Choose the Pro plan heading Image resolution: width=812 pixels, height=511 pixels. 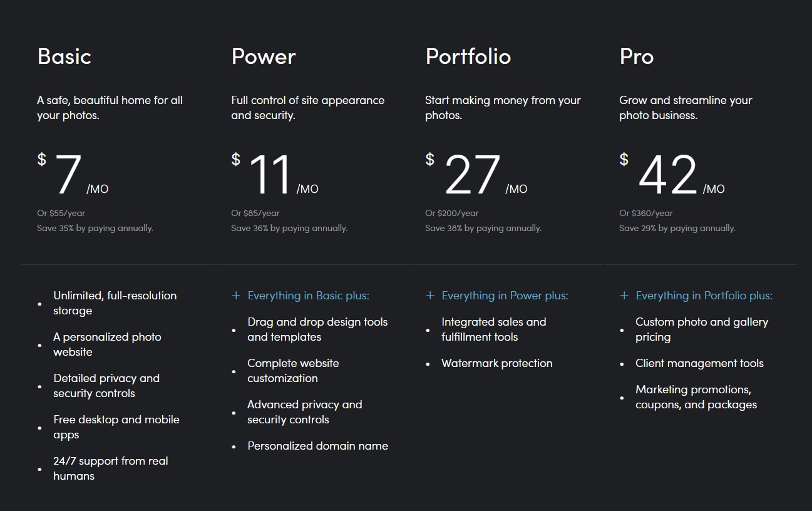pos(637,56)
